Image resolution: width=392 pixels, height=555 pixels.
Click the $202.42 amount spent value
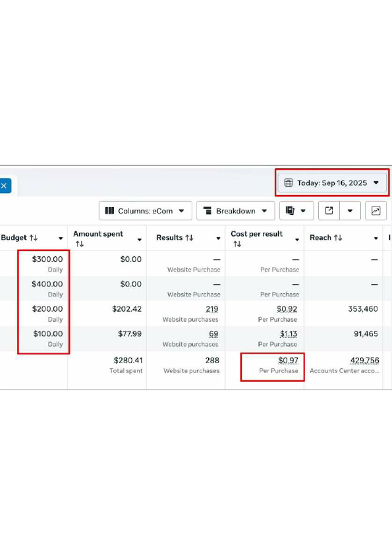126,309
